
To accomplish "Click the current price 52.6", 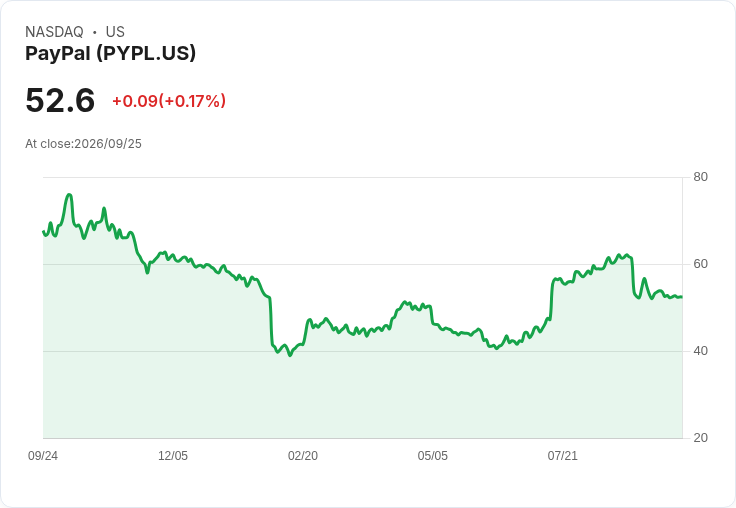I will pyautogui.click(x=60, y=100).
